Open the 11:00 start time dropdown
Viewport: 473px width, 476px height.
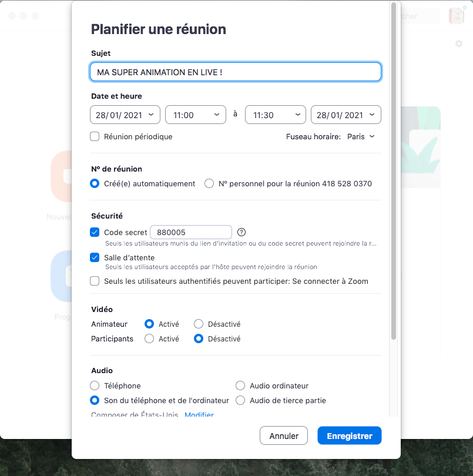[196, 115]
